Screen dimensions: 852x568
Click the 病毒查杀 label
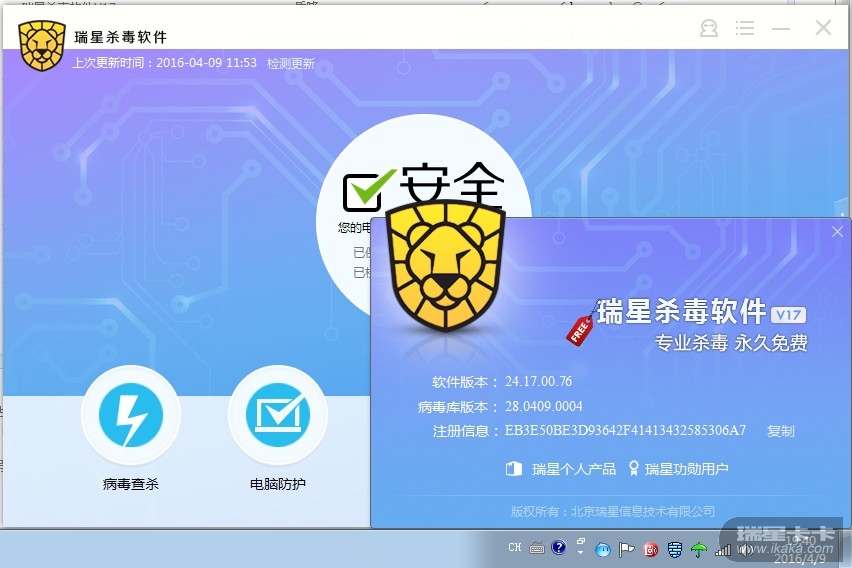pos(130,484)
